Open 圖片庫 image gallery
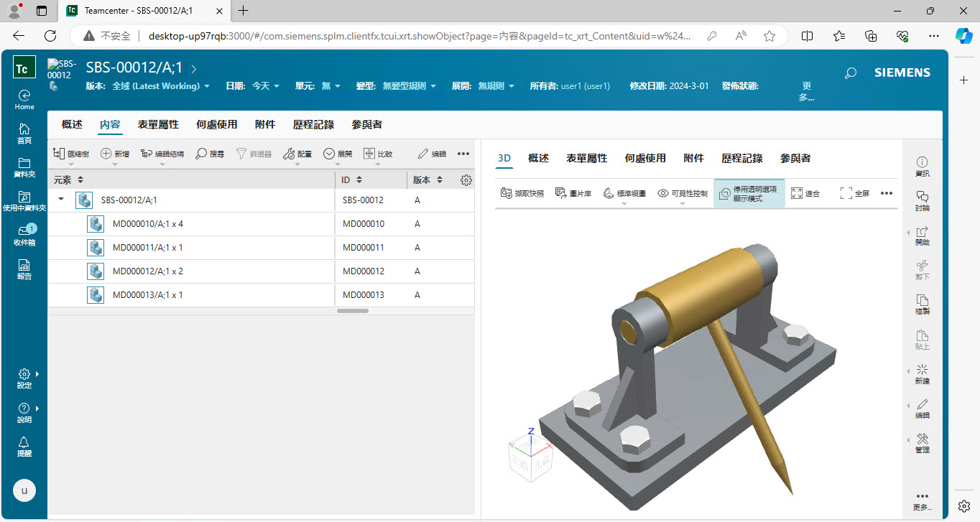980x522 pixels. tap(573, 193)
